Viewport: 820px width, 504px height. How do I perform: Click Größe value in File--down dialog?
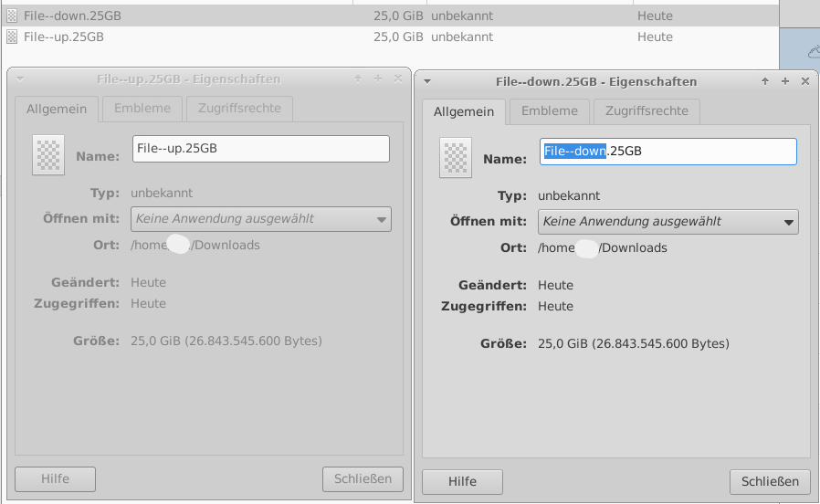(x=634, y=343)
